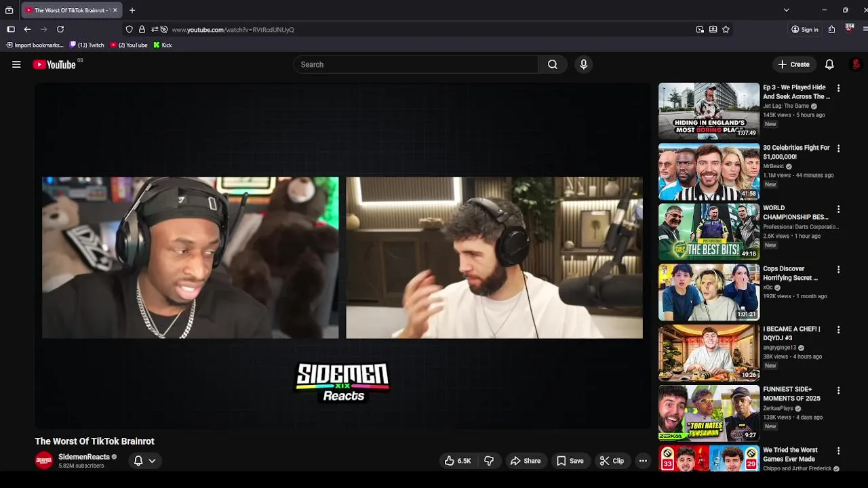
Task: Reload the page in browser toolbar
Action: pyautogui.click(x=60, y=29)
